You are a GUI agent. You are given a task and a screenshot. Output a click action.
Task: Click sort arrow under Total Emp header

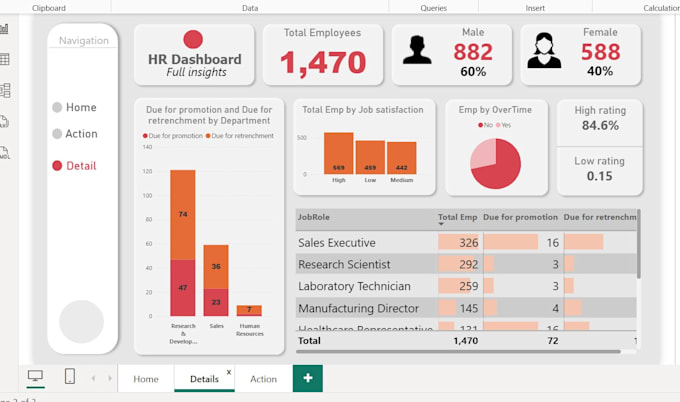click(441, 224)
